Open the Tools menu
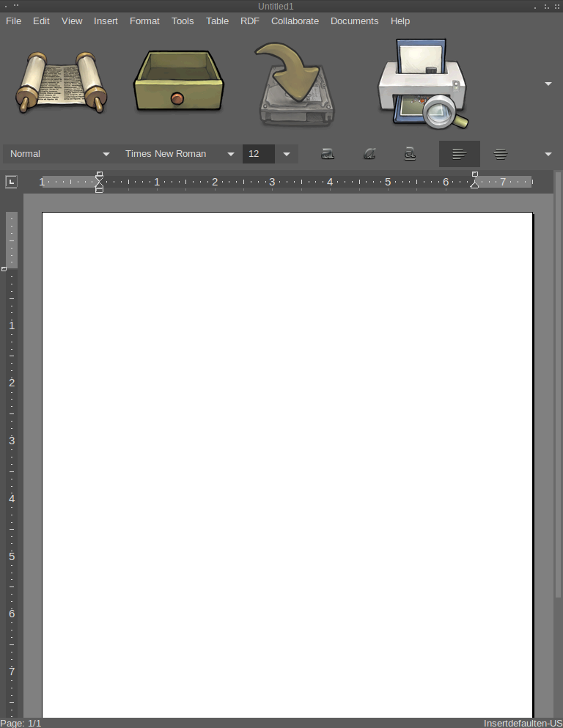563x728 pixels. [183, 21]
